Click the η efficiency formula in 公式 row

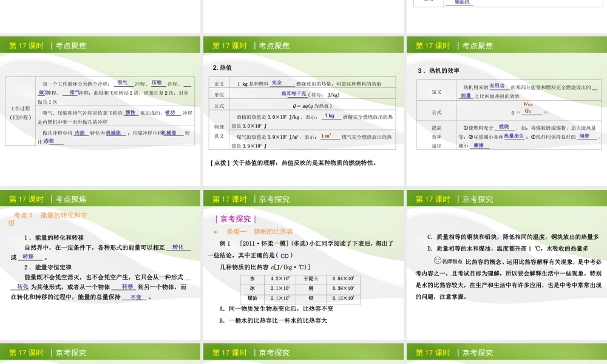point(527,112)
